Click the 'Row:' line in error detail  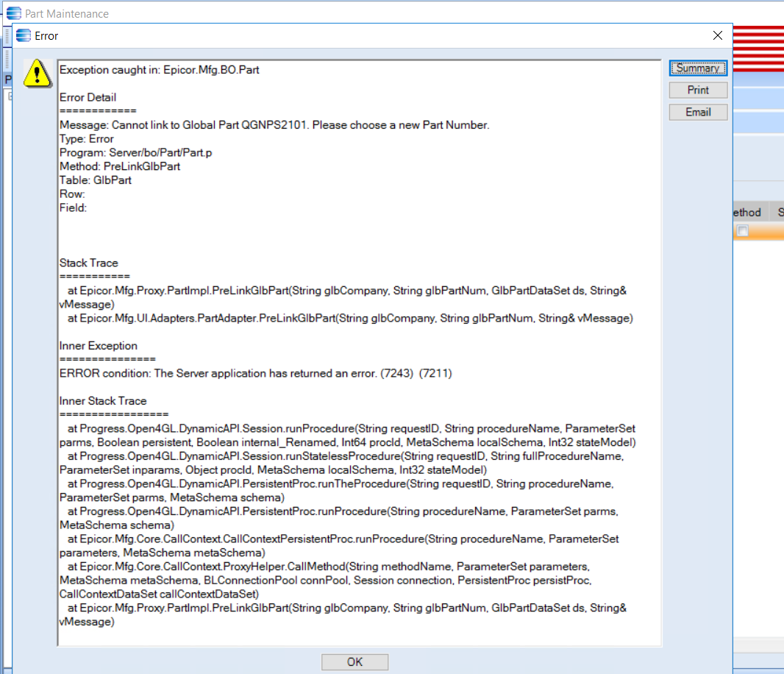tap(72, 194)
